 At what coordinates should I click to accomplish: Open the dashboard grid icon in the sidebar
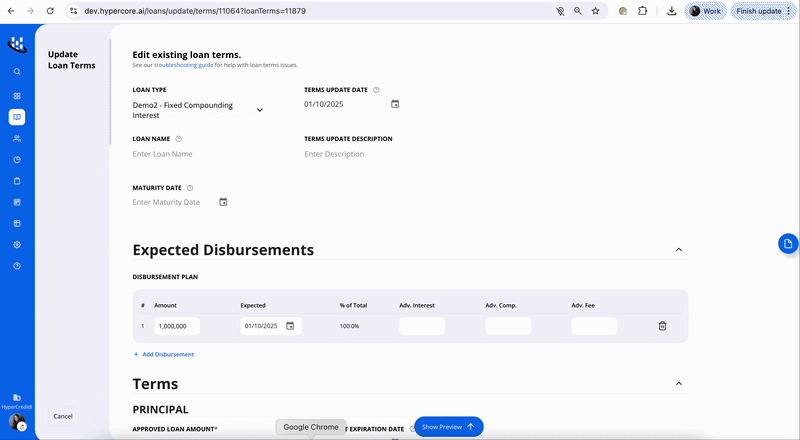coord(17,96)
